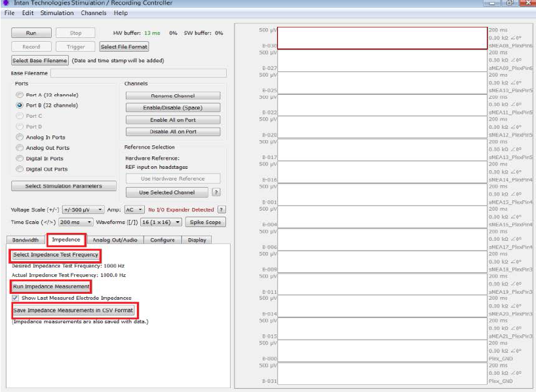Switch to the Impedance tab
Screen dimensions: 536x392
point(66,240)
